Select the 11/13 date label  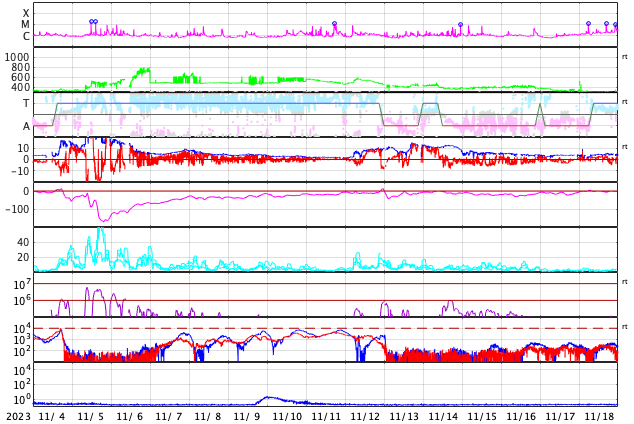pos(404,416)
